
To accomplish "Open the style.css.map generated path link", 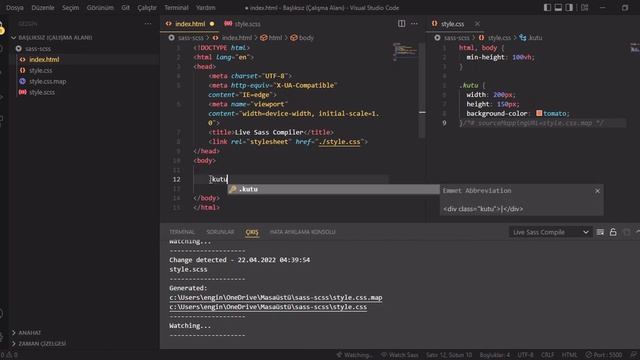I will click(x=276, y=298).
